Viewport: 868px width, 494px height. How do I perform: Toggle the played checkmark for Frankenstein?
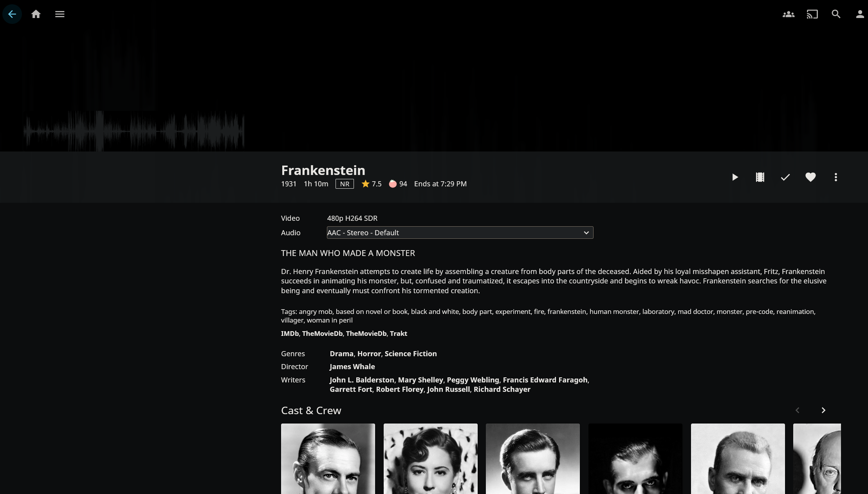coord(785,177)
